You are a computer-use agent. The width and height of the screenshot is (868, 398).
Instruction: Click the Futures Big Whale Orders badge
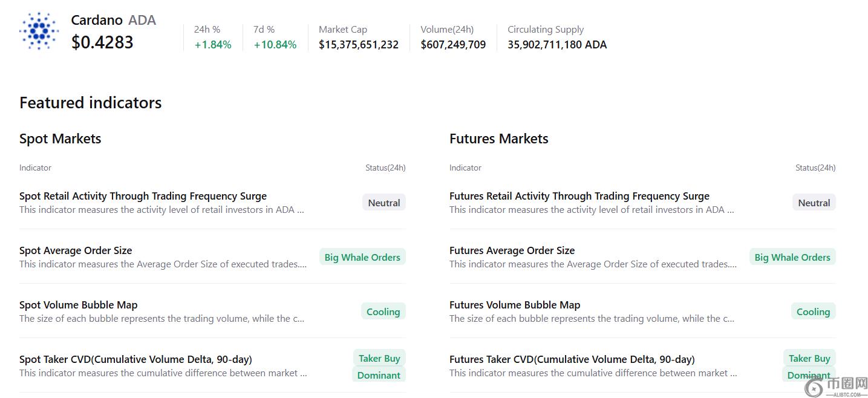click(x=792, y=257)
